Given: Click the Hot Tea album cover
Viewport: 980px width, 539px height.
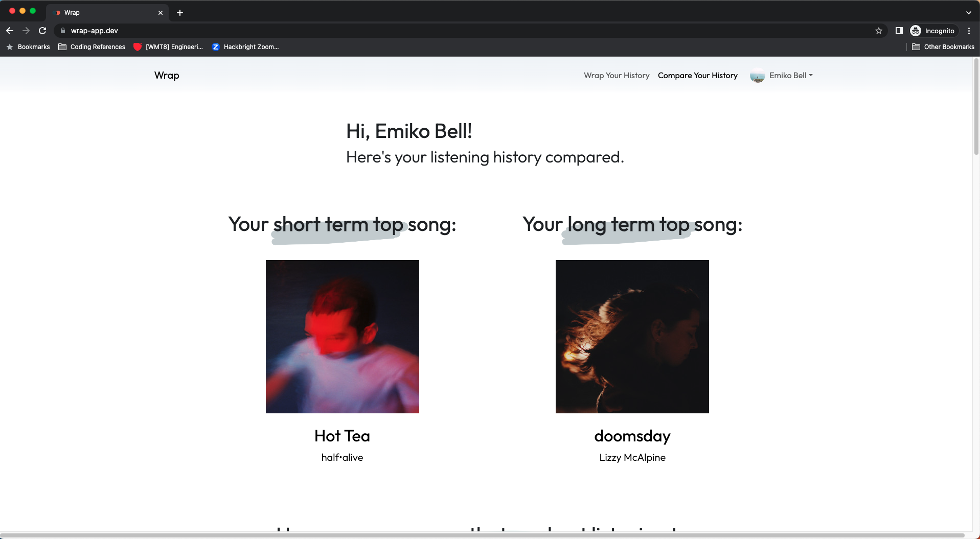Looking at the screenshot, I should 343,337.
